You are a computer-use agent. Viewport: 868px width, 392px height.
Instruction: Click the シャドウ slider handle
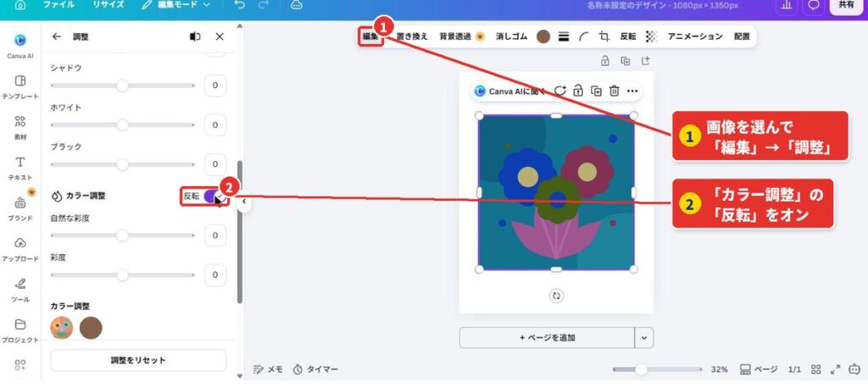tap(122, 86)
